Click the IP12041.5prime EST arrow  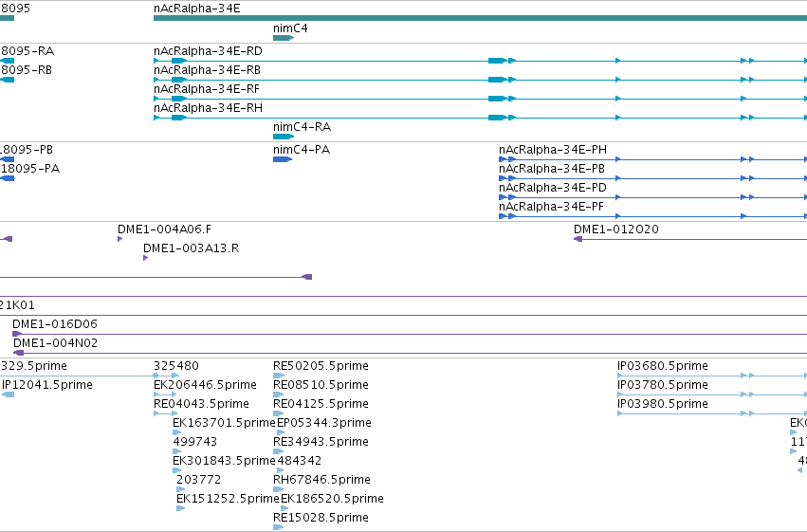tap(9, 394)
